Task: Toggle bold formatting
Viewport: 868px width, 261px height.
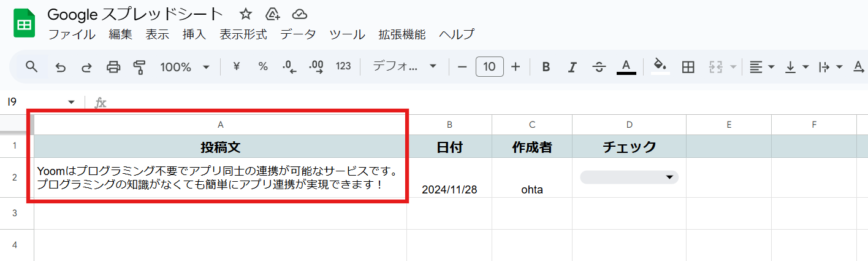Action: tap(546, 67)
